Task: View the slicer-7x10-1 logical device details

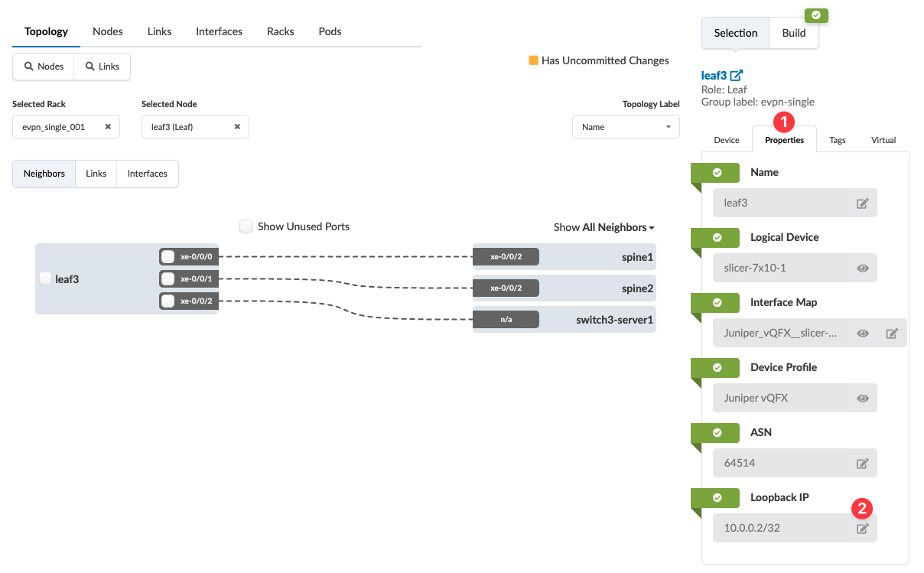Action: pos(862,269)
